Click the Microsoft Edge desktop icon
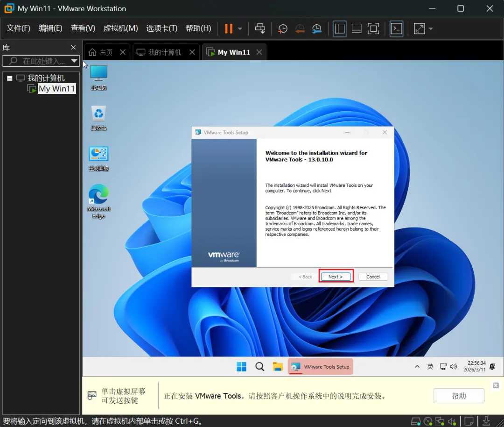The width and height of the screenshot is (504, 427). coord(98,201)
